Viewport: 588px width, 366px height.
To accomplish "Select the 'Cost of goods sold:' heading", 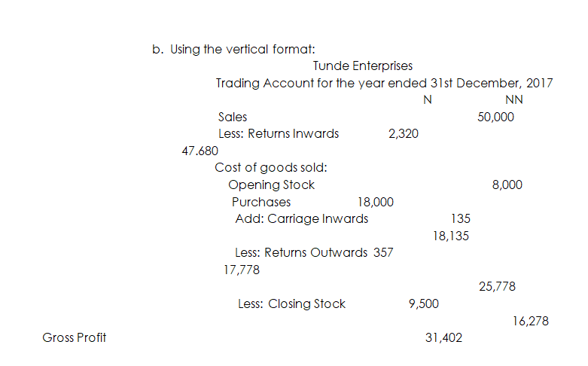I will [270, 168].
